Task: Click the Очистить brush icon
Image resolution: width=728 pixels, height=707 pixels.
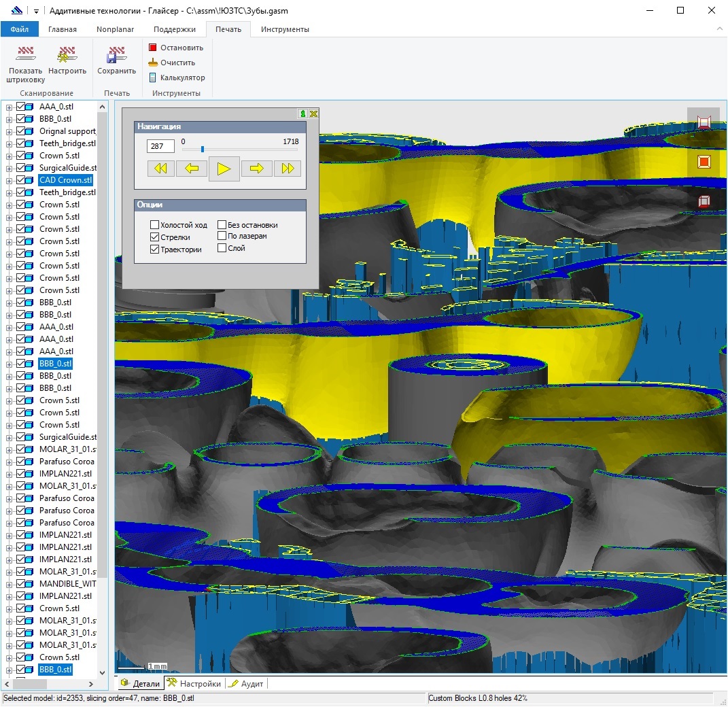Action: (153, 63)
